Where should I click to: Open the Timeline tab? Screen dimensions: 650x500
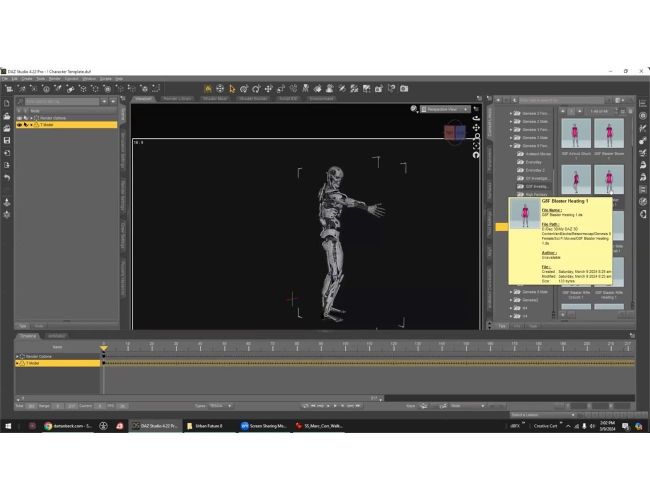coord(28,336)
